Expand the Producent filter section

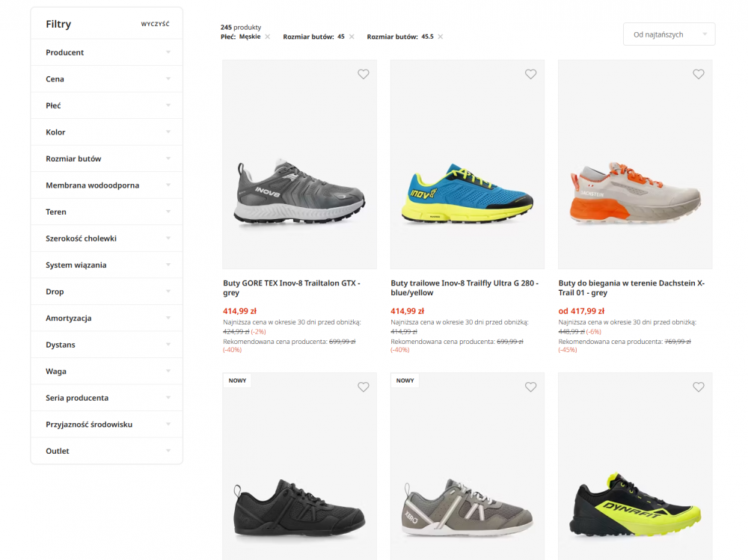(x=107, y=52)
